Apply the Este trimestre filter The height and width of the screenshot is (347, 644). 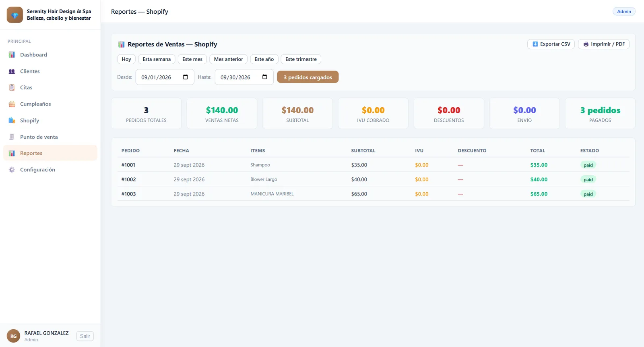[x=301, y=59]
